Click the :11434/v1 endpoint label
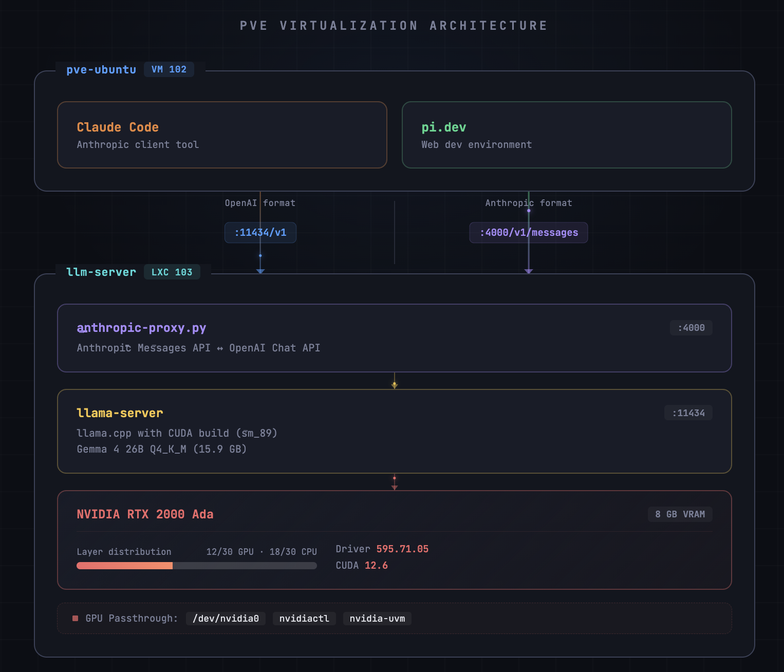Image resolution: width=784 pixels, height=672 pixels. pos(260,232)
